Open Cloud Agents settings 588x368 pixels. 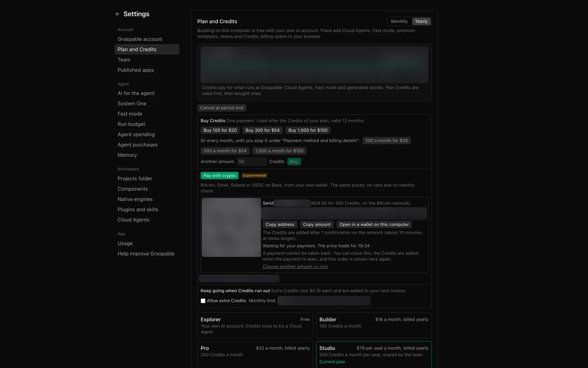tap(147, 220)
